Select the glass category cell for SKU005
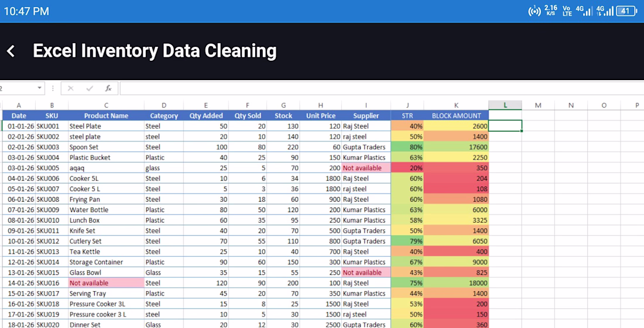The height and width of the screenshot is (328, 644). point(164,168)
